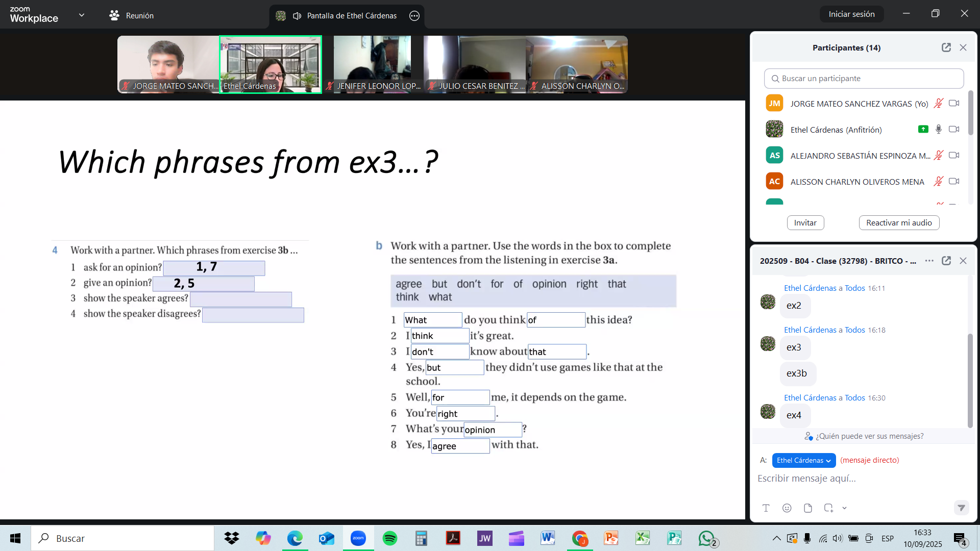Toggle the muted mic for ALISSON CHARLYN OLIVEROS MENA
The image size is (980, 551).
coord(939,181)
